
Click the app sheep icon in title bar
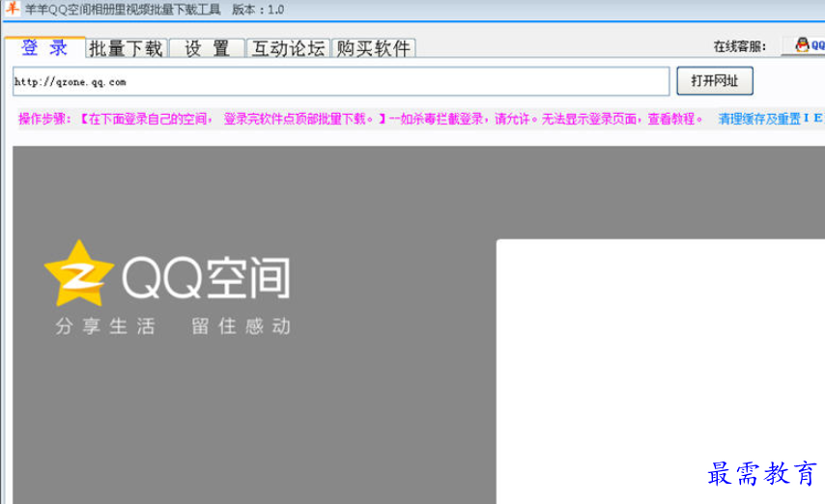12,9
